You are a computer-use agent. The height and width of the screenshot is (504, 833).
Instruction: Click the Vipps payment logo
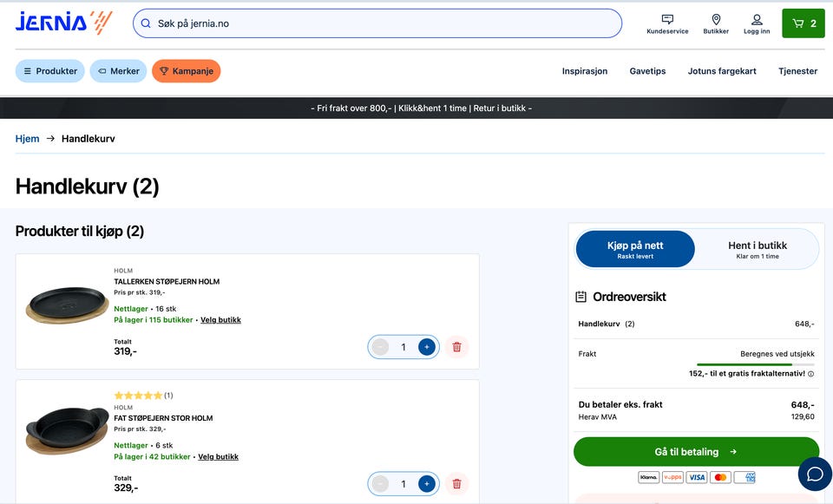click(x=672, y=477)
